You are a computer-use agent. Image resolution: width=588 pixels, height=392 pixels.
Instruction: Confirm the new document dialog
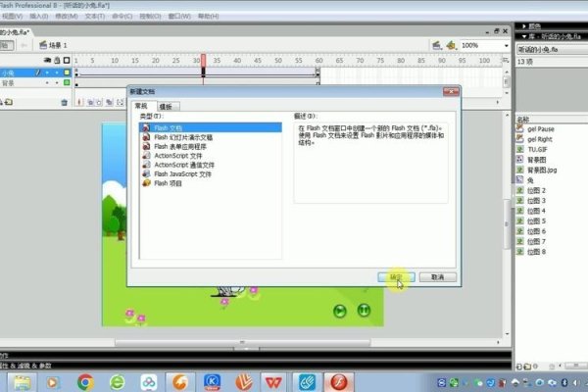[x=396, y=277]
